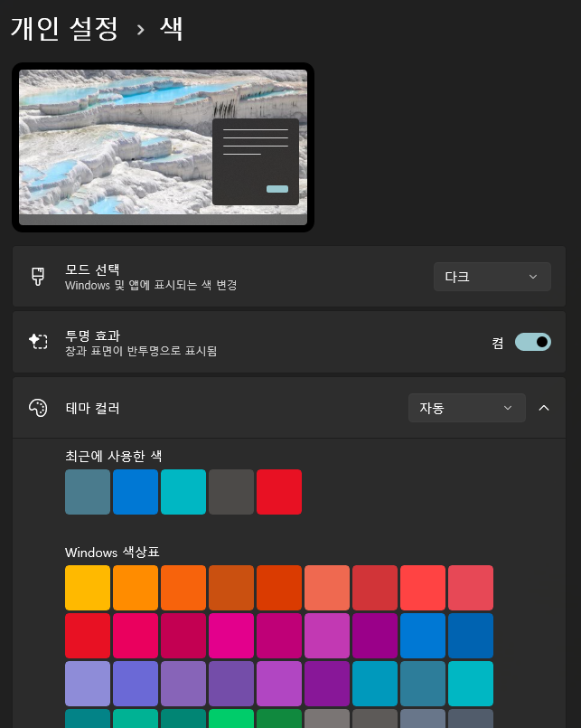
Task: Pick the dark gray swatch in recently used colors
Action: coord(231,492)
